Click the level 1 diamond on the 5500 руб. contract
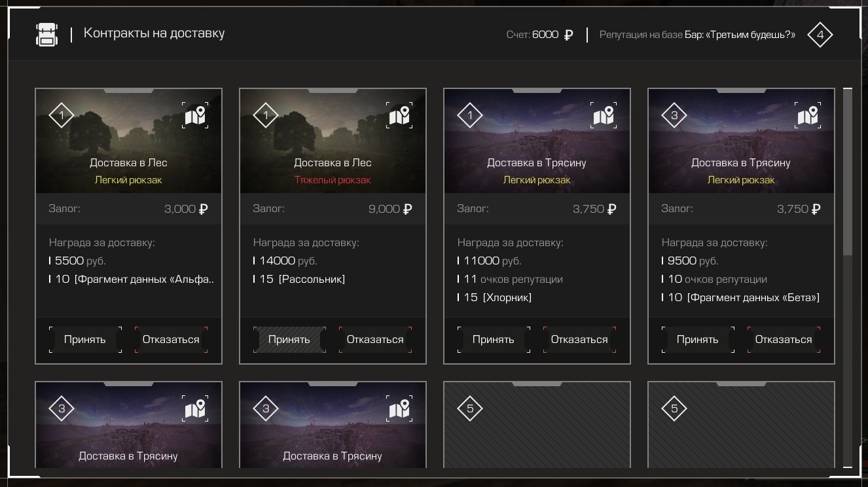Image resolution: width=868 pixels, height=487 pixels. pyautogui.click(x=62, y=116)
